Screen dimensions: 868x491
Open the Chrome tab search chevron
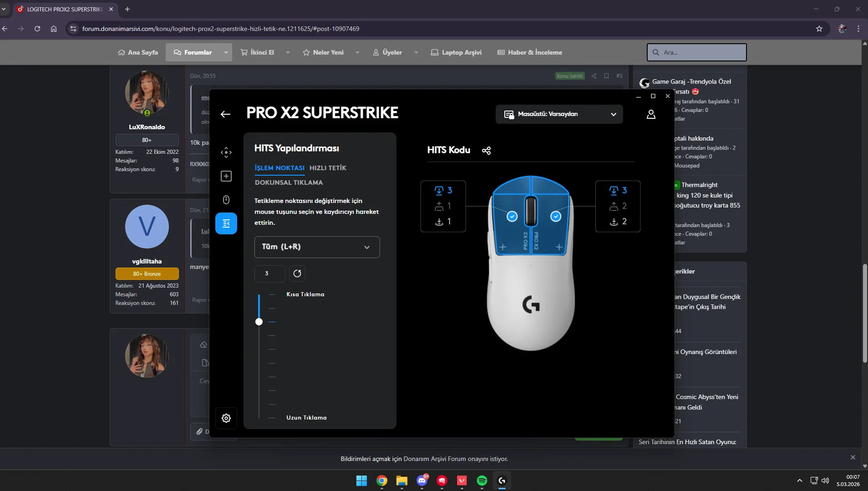4,9
